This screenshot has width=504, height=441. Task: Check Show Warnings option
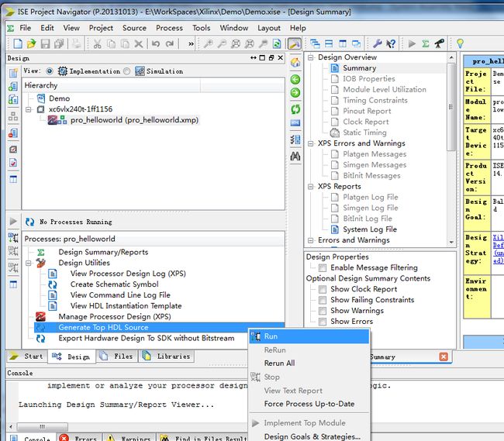click(323, 311)
